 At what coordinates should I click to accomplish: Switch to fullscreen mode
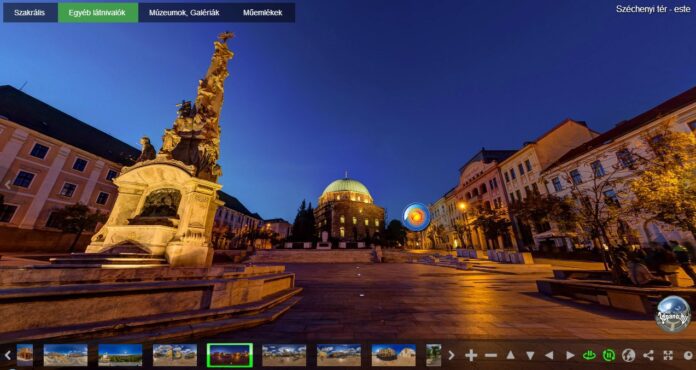point(668,355)
